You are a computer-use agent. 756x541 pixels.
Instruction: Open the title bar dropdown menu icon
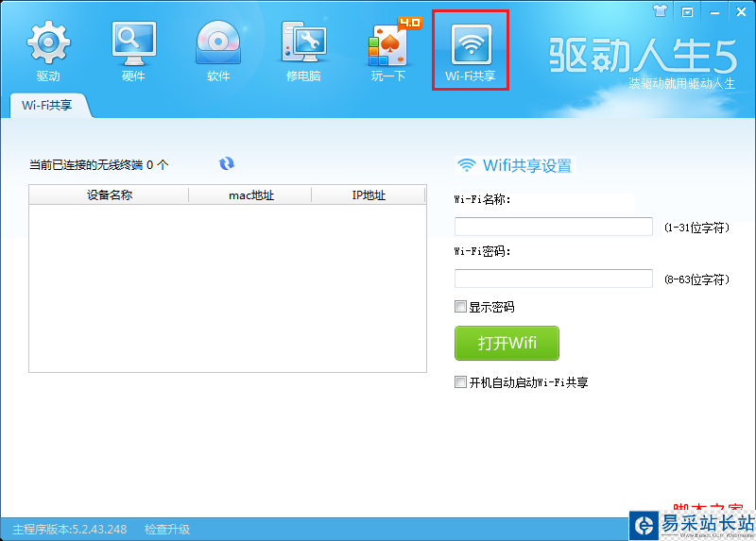(x=687, y=12)
